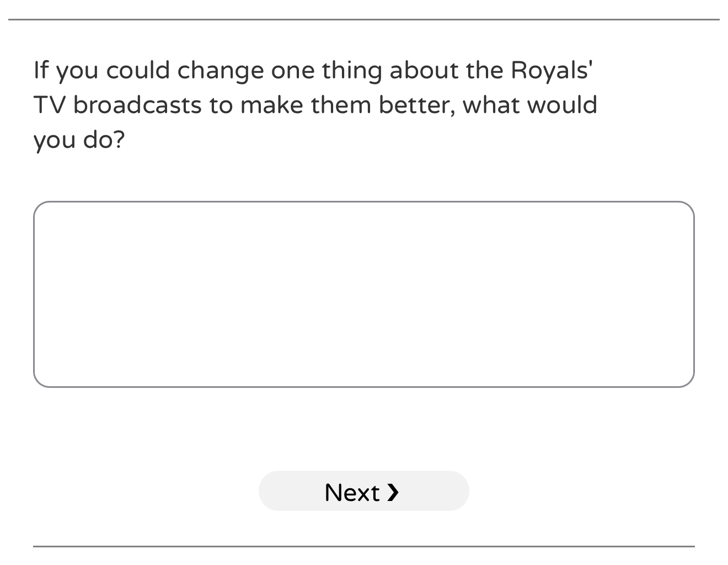728x565 pixels.
Task: Go to the next survey page
Action: coord(363,491)
